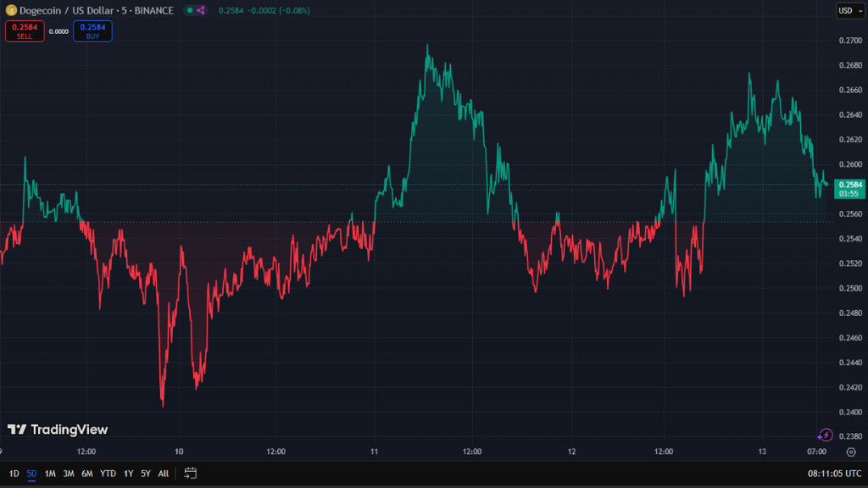
Task: Select the 3M time range
Action: [x=68, y=474]
